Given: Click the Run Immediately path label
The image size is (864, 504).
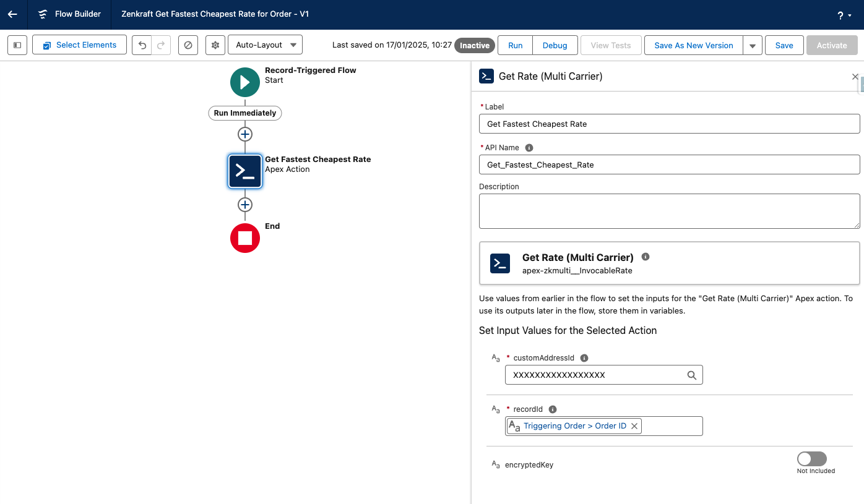Looking at the screenshot, I should coord(245,113).
